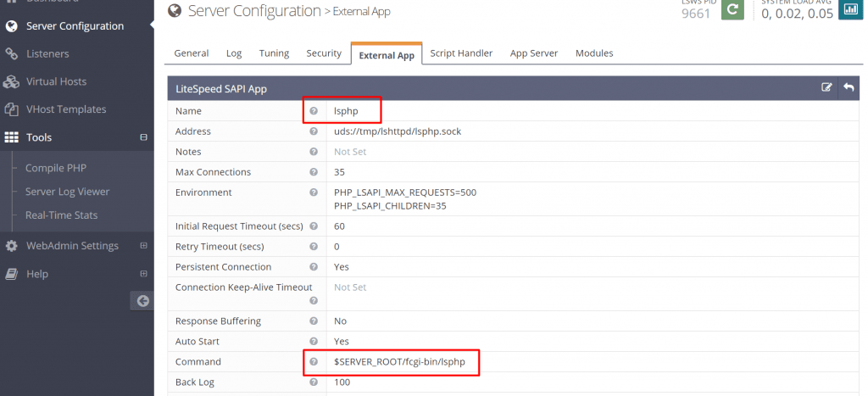Click the uds://tmp/lshttpd/lsphp.sock address value

point(398,131)
